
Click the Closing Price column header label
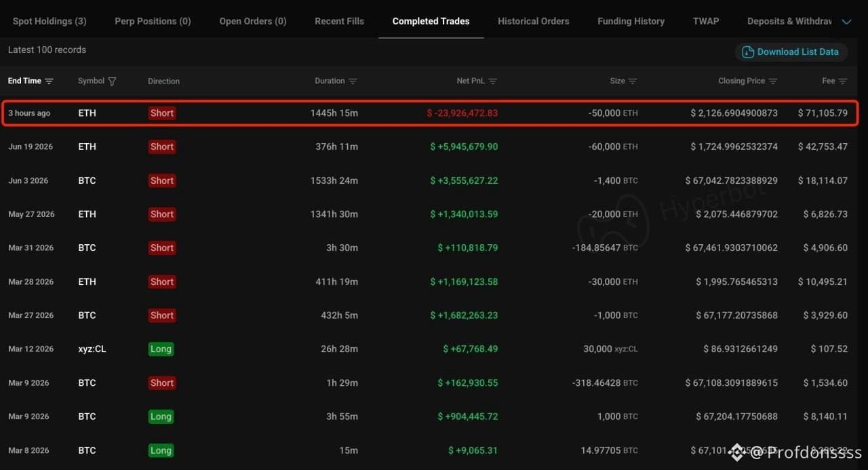pos(741,81)
